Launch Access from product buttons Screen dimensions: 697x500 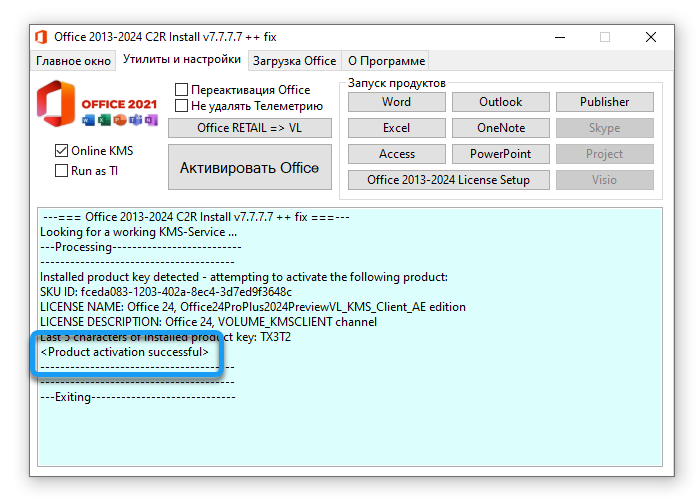point(397,154)
